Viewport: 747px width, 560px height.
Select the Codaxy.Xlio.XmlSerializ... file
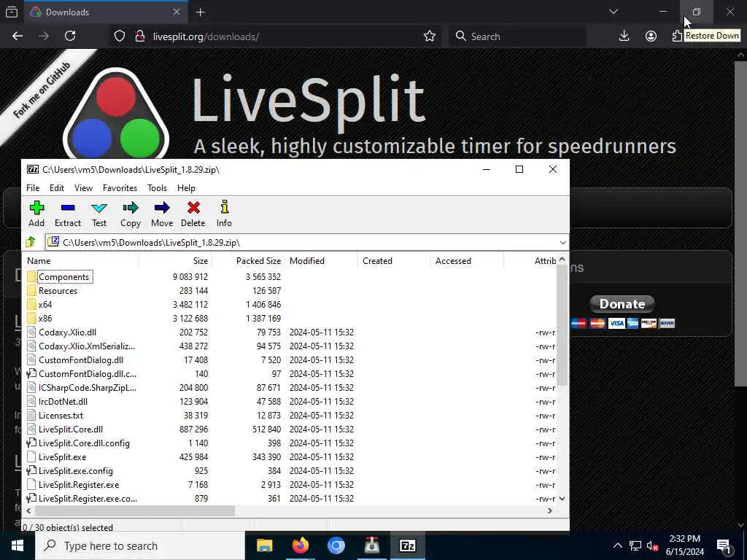87,346
